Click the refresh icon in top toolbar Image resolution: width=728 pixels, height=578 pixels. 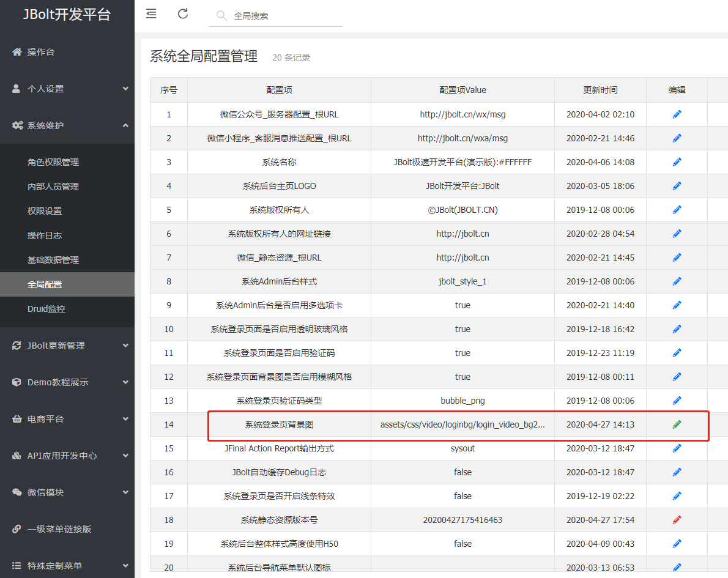[x=183, y=14]
